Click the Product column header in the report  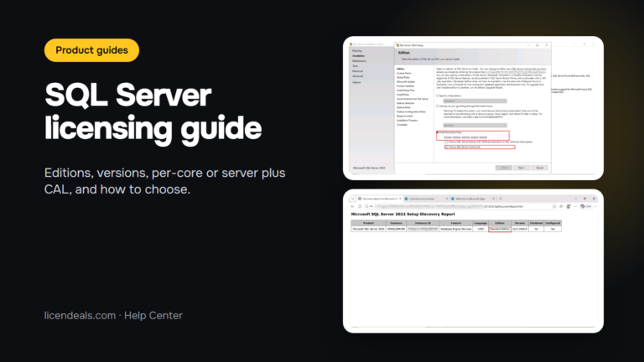pyautogui.click(x=368, y=223)
